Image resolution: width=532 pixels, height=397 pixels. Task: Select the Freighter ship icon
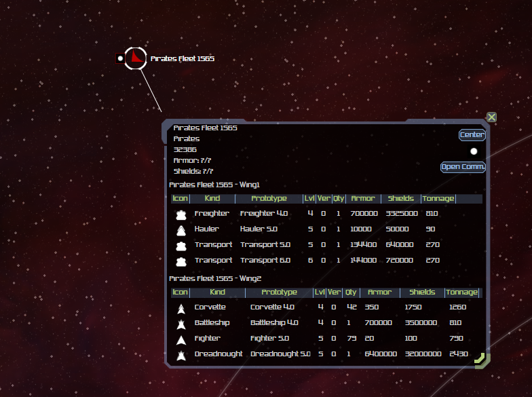pyautogui.click(x=181, y=214)
